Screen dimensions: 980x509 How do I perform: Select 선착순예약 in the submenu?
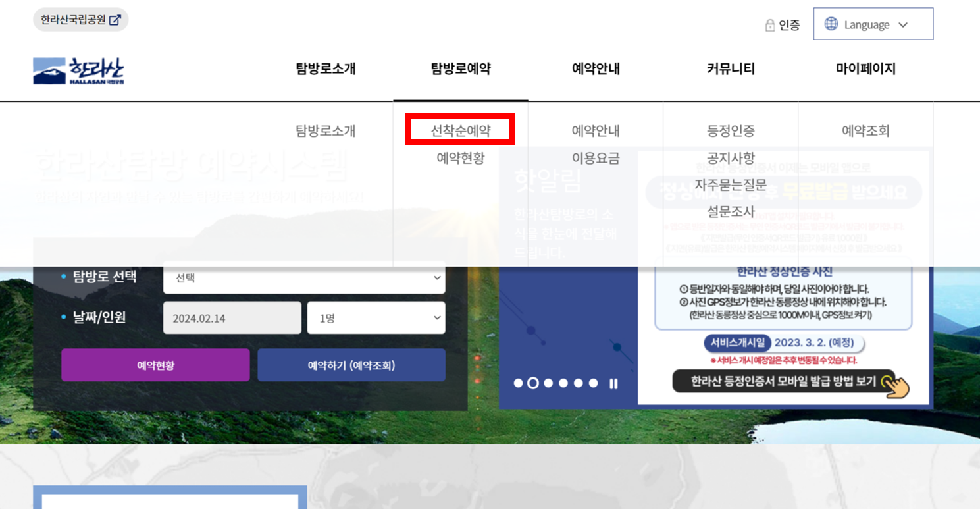[461, 130]
